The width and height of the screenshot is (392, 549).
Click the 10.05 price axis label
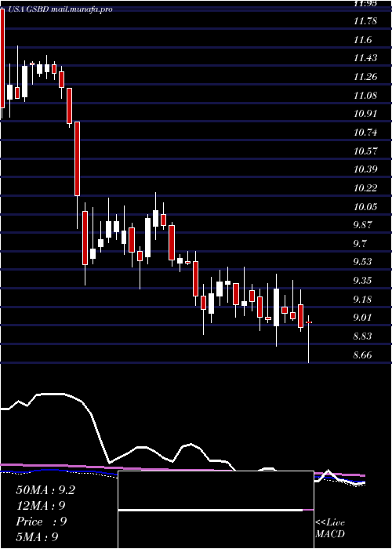point(365,206)
